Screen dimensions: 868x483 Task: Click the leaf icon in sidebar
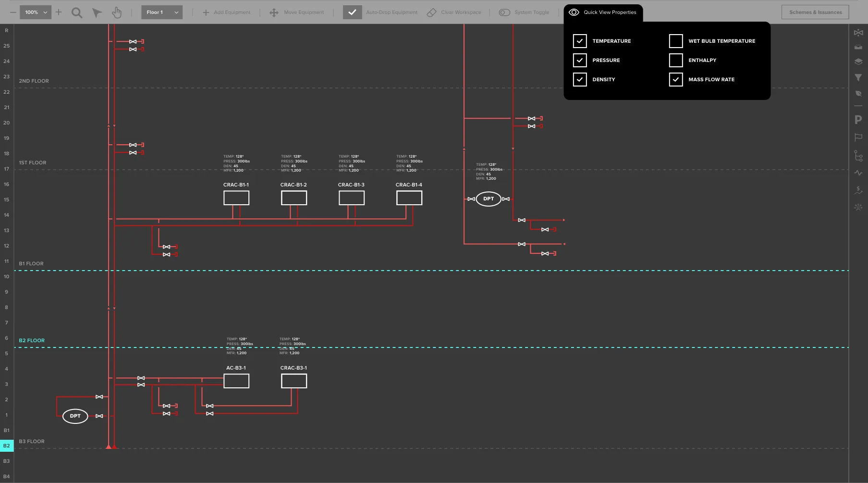click(858, 93)
